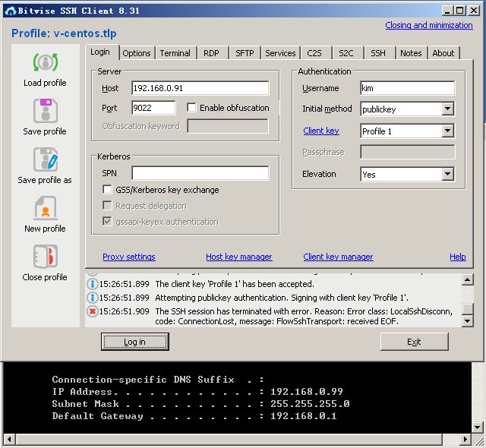Click log scrollbar up arrow
486x448 pixels.
(x=468, y=279)
